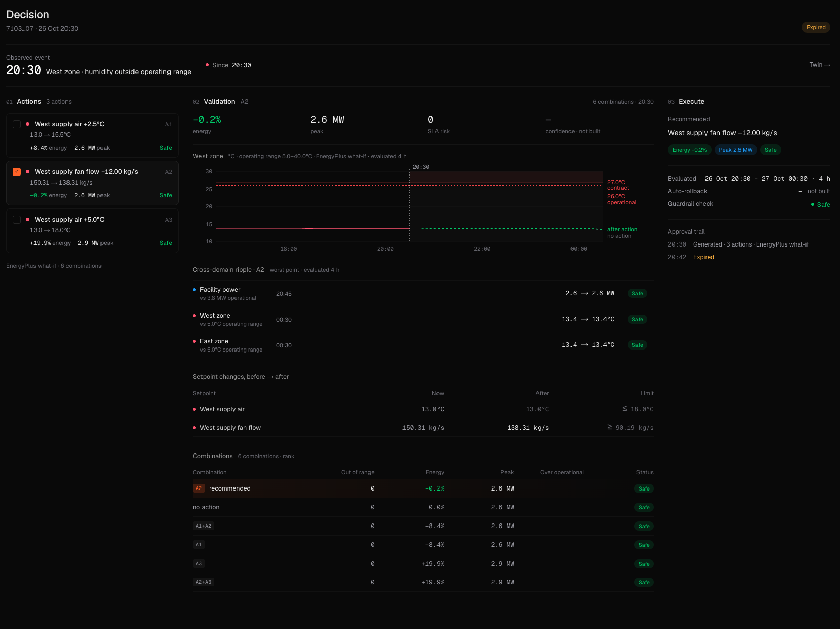The height and width of the screenshot is (629, 840).
Task: Click the 26.0°C operational threshold label
Action: (x=622, y=199)
